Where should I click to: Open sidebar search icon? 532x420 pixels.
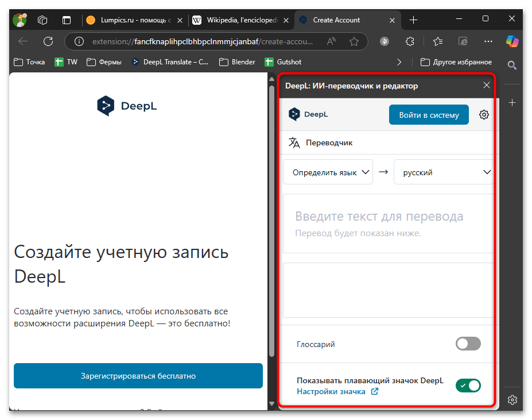tap(512, 65)
